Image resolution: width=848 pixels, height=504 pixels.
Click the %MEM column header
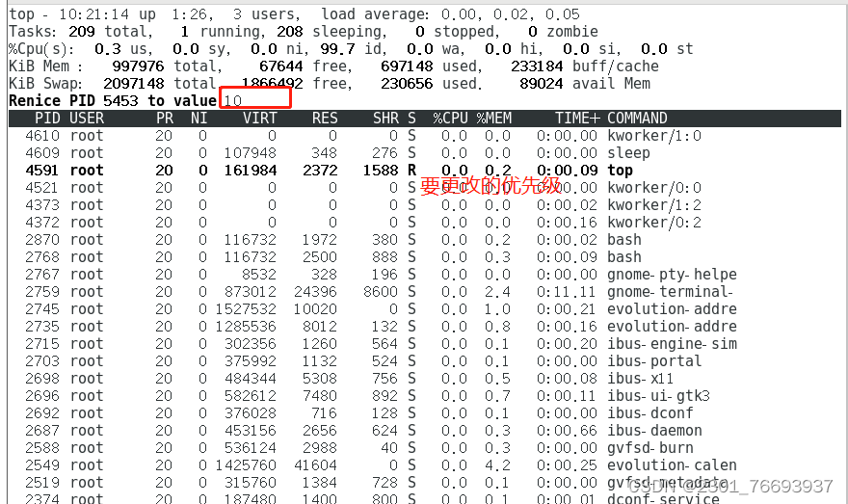[493, 118]
